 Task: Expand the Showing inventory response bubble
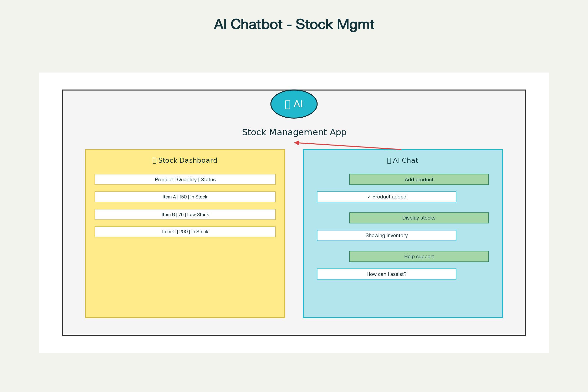387,235
